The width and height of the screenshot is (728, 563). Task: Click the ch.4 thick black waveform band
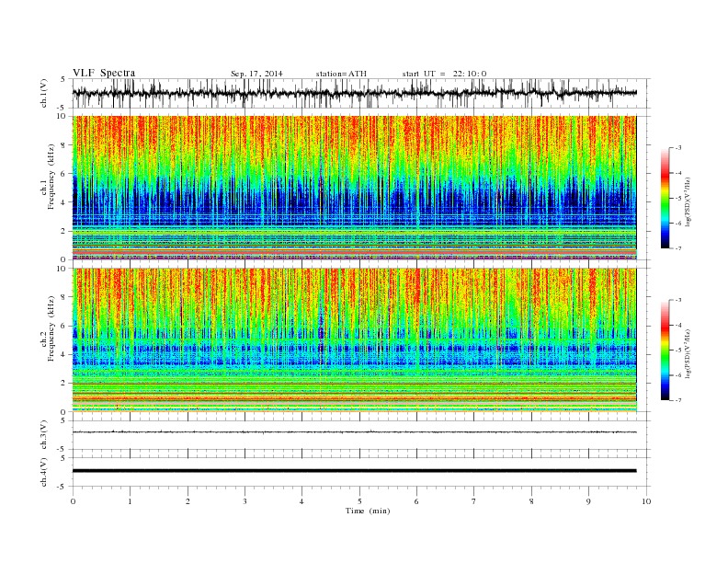pyautogui.click(x=355, y=471)
